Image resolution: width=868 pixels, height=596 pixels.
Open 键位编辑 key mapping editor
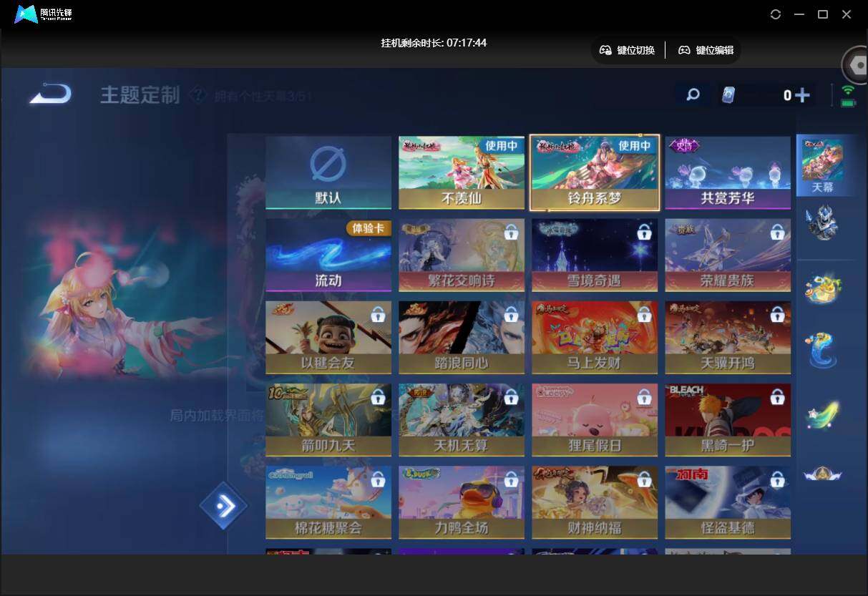[706, 50]
